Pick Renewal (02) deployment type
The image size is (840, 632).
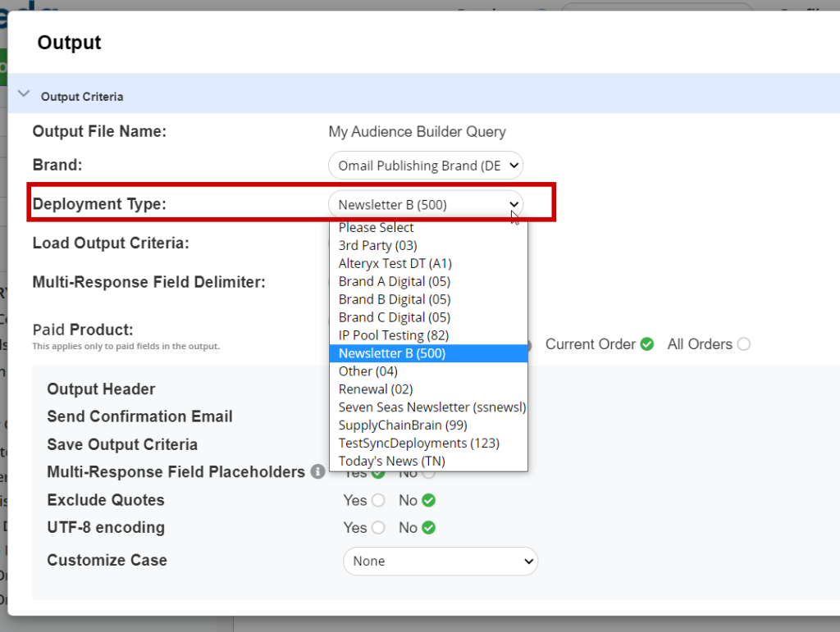pyautogui.click(x=375, y=389)
